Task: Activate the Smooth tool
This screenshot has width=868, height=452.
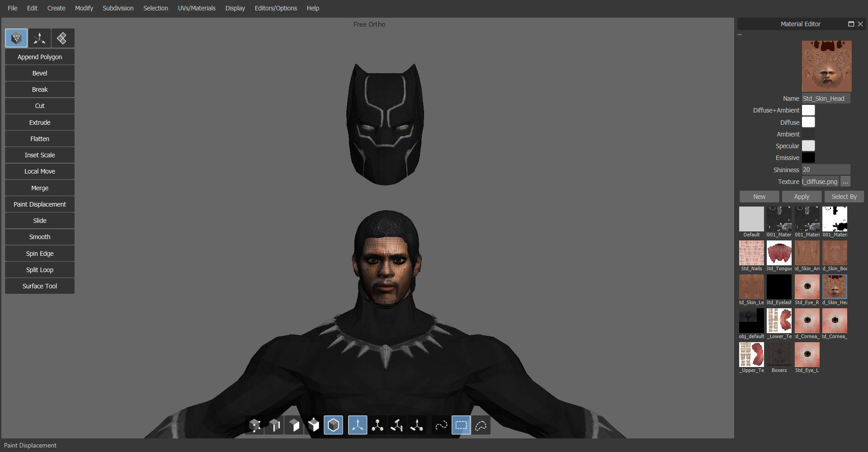Action: point(40,237)
